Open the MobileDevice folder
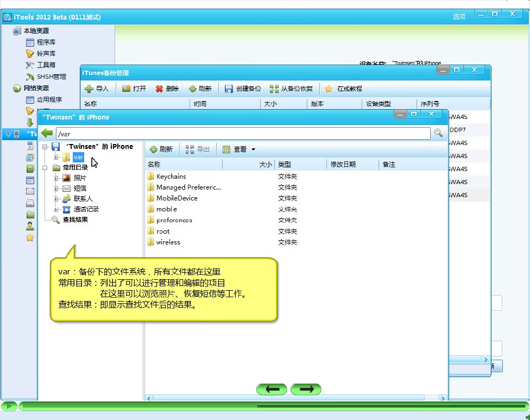The height and width of the screenshot is (420, 530). tap(176, 198)
